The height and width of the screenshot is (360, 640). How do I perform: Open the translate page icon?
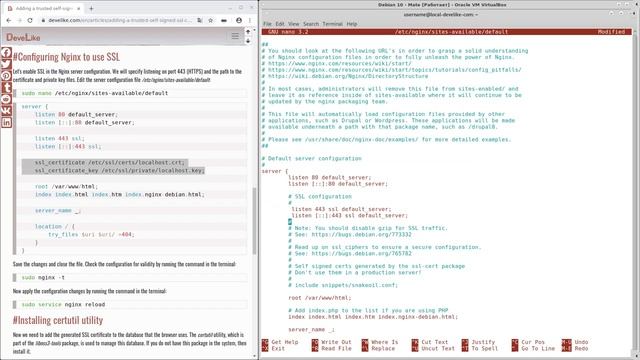(x=200, y=20)
